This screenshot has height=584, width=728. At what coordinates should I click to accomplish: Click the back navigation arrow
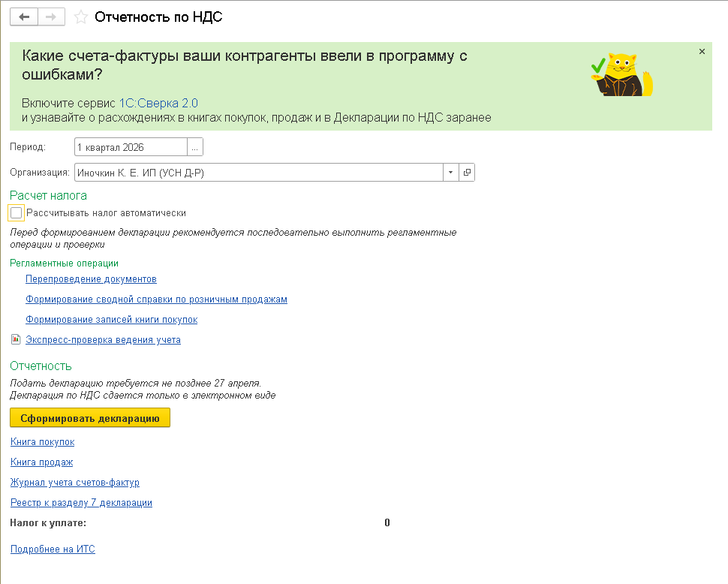[23, 17]
